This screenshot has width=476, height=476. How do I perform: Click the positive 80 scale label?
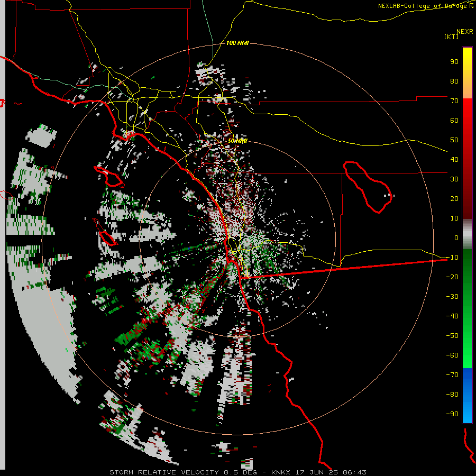coord(454,81)
